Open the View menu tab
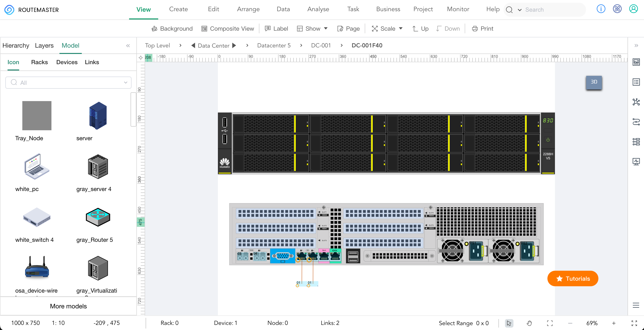 tap(143, 9)
